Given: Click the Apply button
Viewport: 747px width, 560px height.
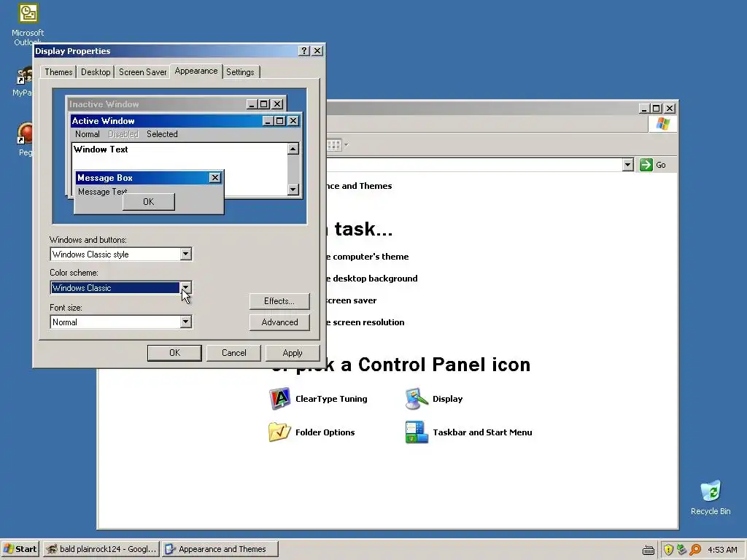Looking at the screenshot, I should tap(293, 353).
